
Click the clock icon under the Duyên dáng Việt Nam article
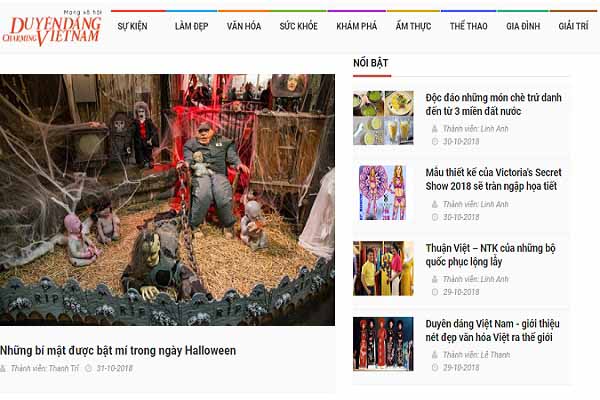pyautogui.click(x=435, y=367)
